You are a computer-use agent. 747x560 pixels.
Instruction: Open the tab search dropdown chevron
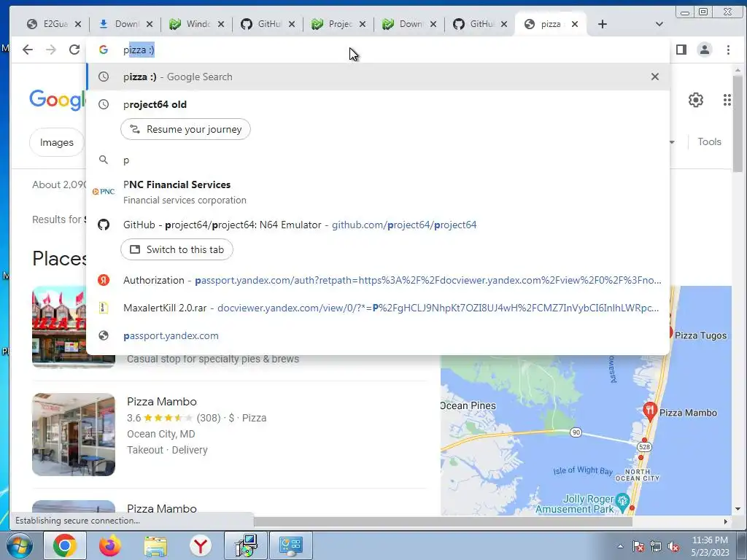659,24
